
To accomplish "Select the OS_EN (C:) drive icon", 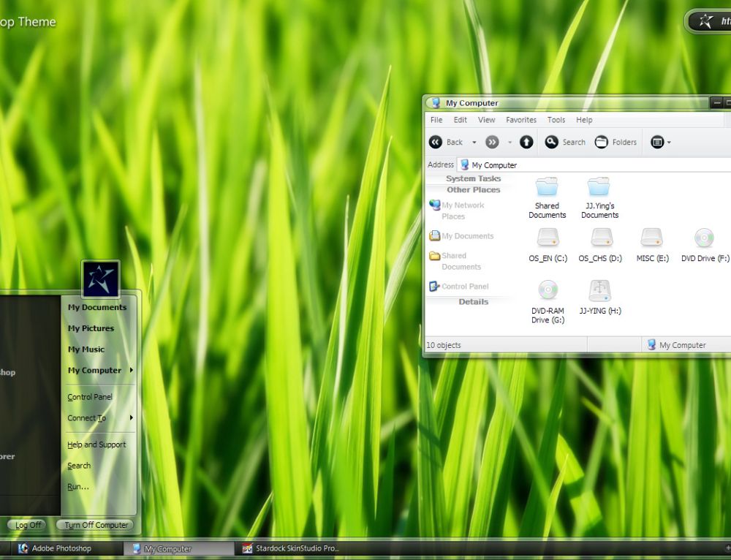I will point(548,238).
